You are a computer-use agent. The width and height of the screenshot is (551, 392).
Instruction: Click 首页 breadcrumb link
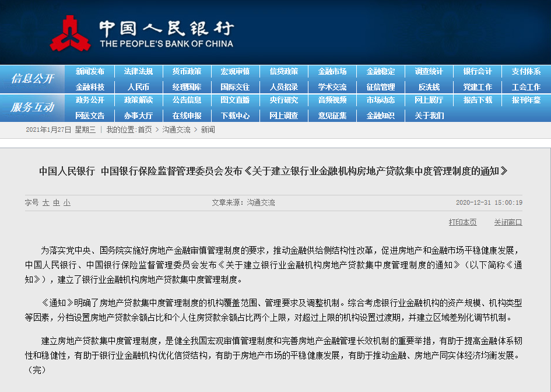(x=145, y=129)
